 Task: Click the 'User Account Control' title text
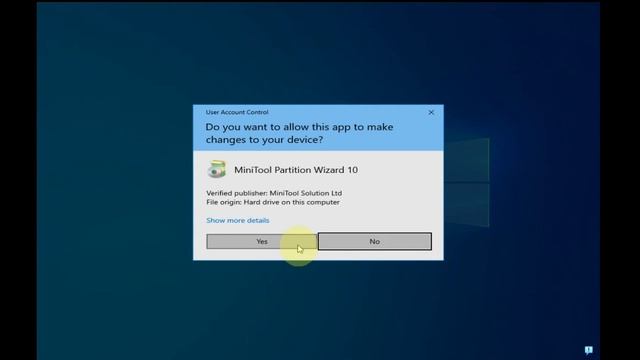pyautogui.click(x=237, y=112)
